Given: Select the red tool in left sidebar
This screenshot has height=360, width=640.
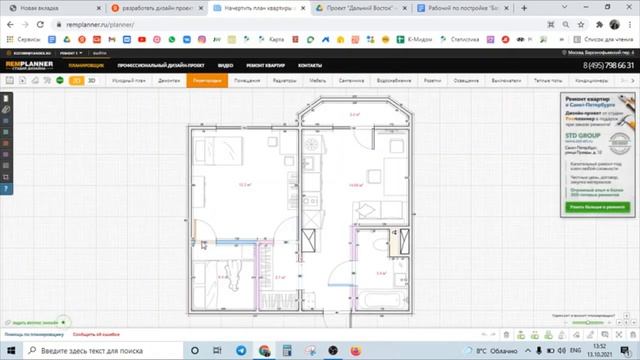Looking at the screenshot, I should pyautogui.click(x=6, y=143).
